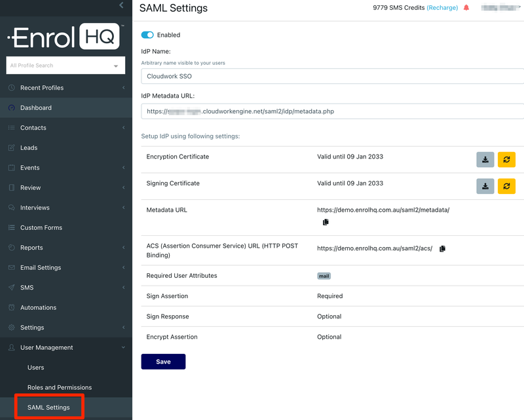This screenshot has width=524, height=420.
Task: Download the Encryption Certificate
Action: click(485, 159)
